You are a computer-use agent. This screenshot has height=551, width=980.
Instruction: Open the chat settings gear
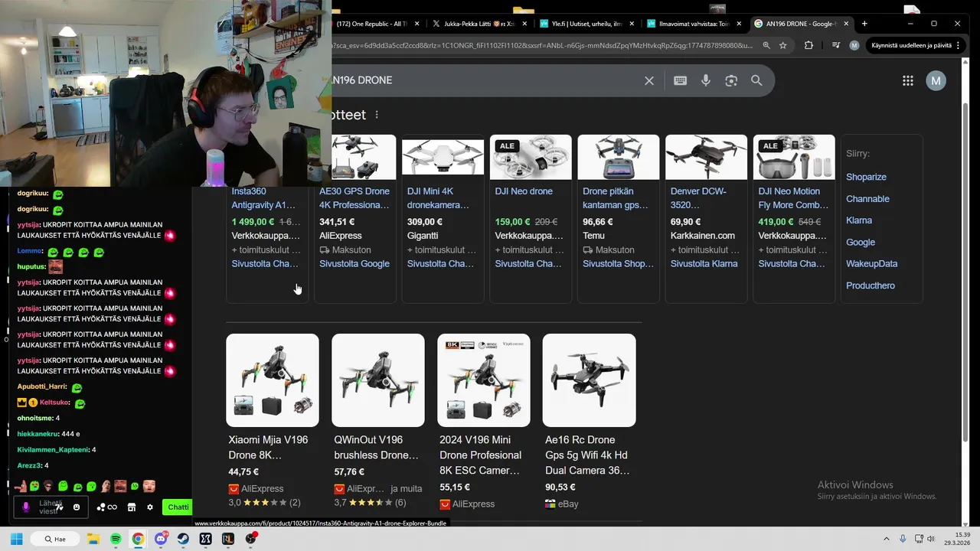150,507
